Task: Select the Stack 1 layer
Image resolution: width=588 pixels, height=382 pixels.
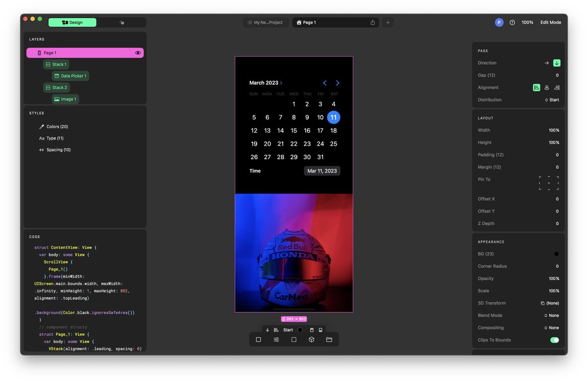Action: coord(56,64)
